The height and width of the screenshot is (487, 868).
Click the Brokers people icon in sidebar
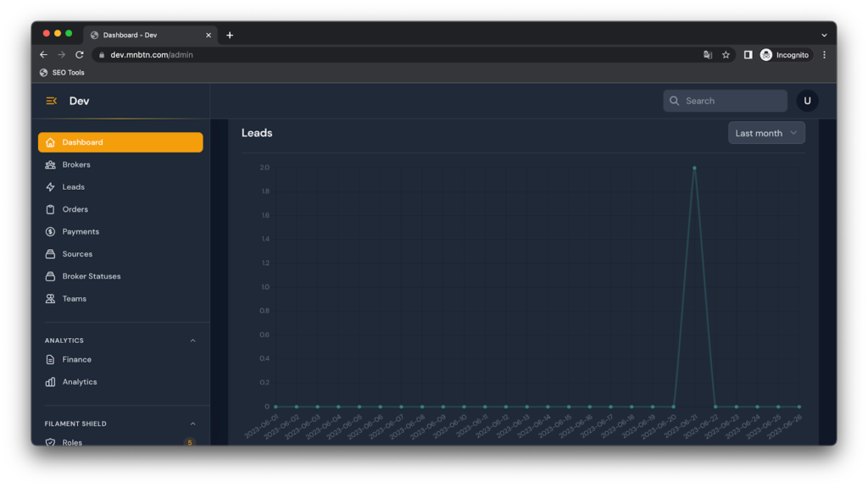tap(51, 165)
